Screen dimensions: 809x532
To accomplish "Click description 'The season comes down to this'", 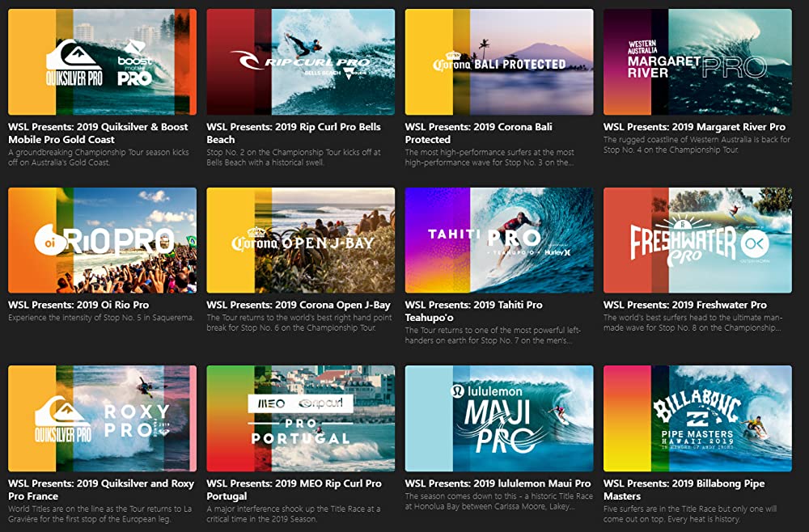I will click(499, 501).
